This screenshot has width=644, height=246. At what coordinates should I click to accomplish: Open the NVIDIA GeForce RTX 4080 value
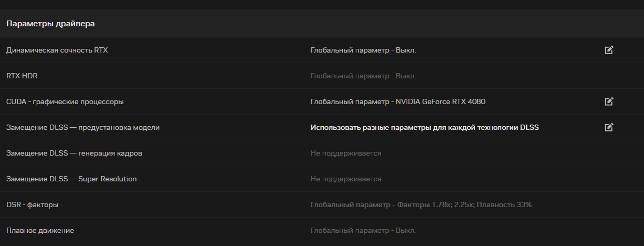[x=398, y=101]
